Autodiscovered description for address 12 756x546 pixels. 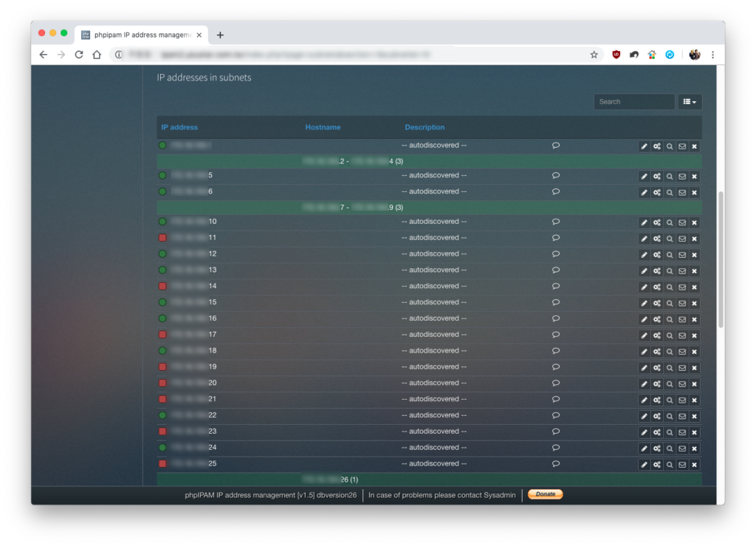coord(434,253)
